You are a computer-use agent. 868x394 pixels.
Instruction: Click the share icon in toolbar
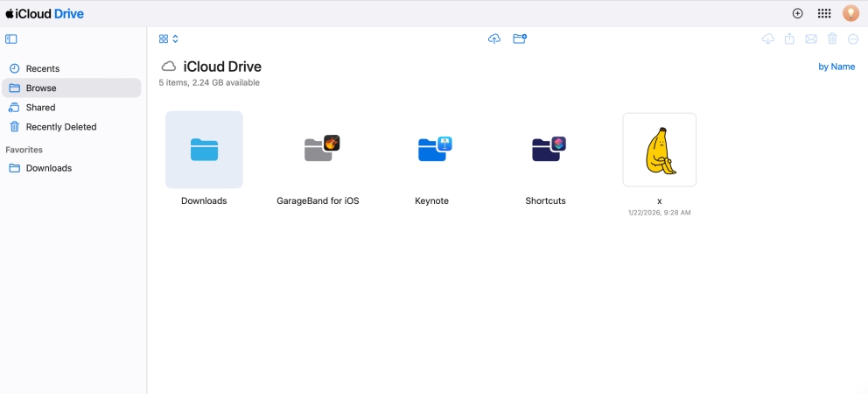(x=790, y=39)
